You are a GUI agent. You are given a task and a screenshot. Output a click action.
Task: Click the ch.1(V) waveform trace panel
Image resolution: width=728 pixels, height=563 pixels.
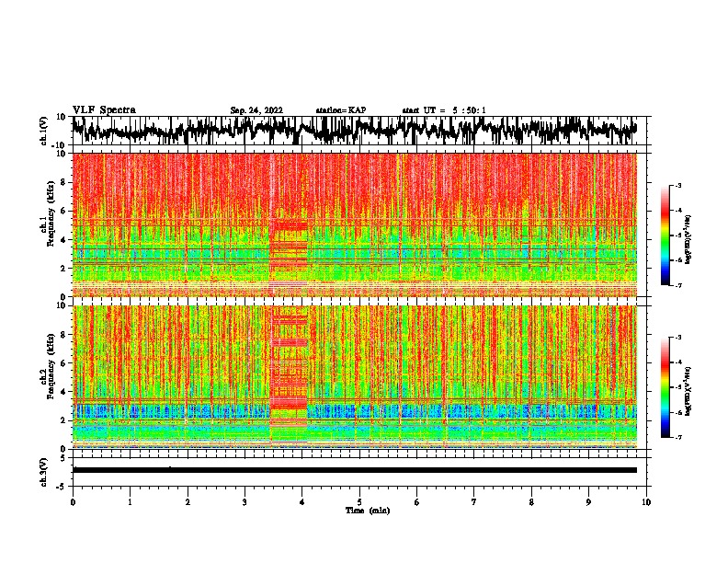point(358,131)
